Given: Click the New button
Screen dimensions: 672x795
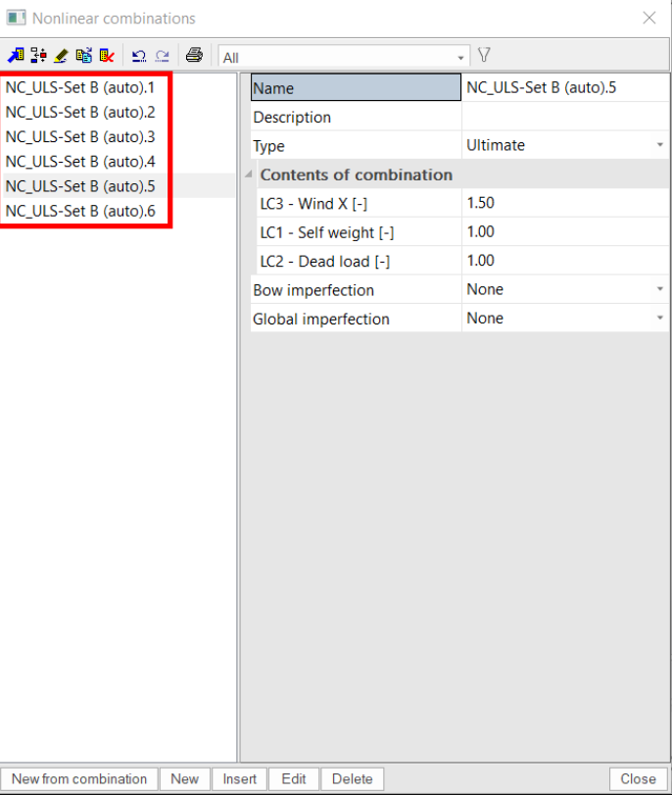Looking at the screenshot, I should (184, 778).
